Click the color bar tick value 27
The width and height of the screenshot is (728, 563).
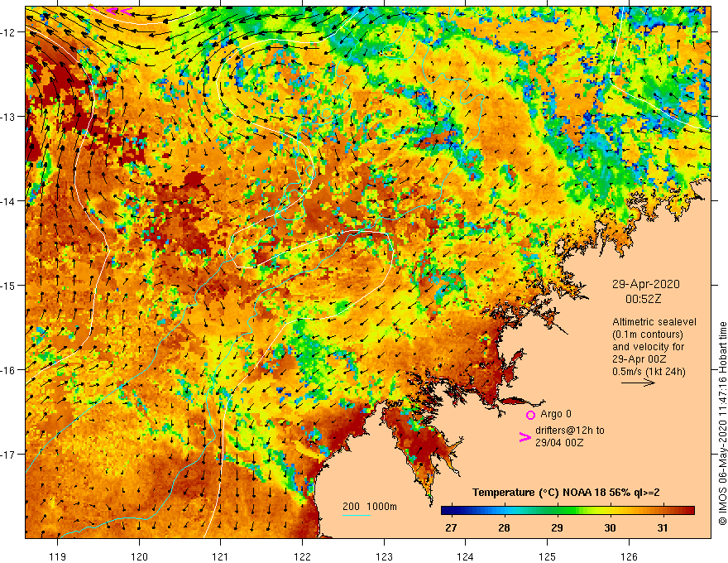coord(451,528)
